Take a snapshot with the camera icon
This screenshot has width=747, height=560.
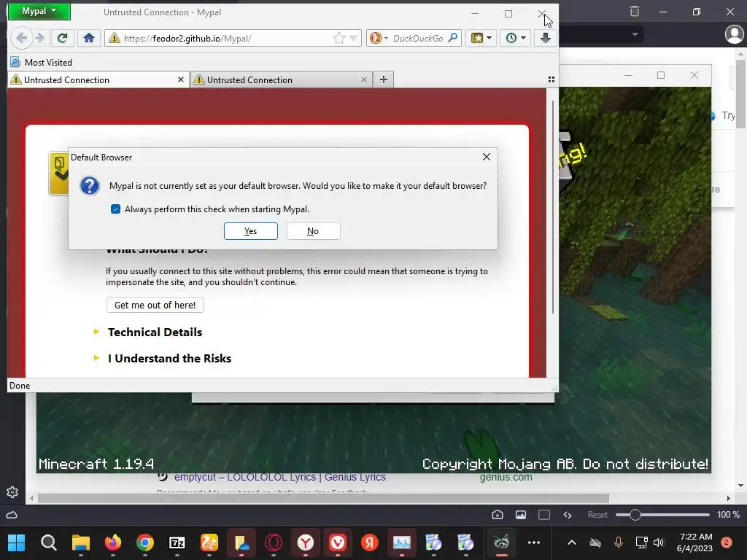[498, 515]
